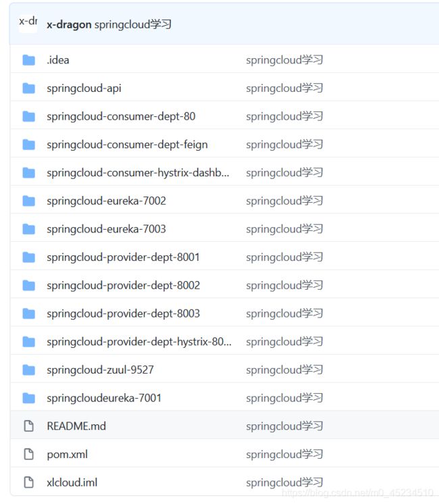Screen dimensions: 439x504
Task: Click the springcloud-api folder icon
Action: [29, 89]
